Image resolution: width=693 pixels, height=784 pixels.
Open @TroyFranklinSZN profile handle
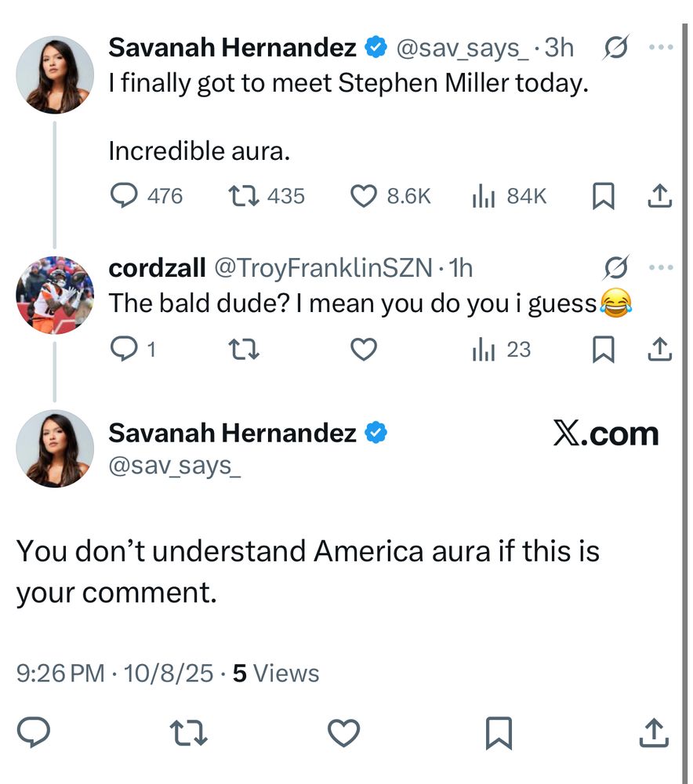pos(323,268)
